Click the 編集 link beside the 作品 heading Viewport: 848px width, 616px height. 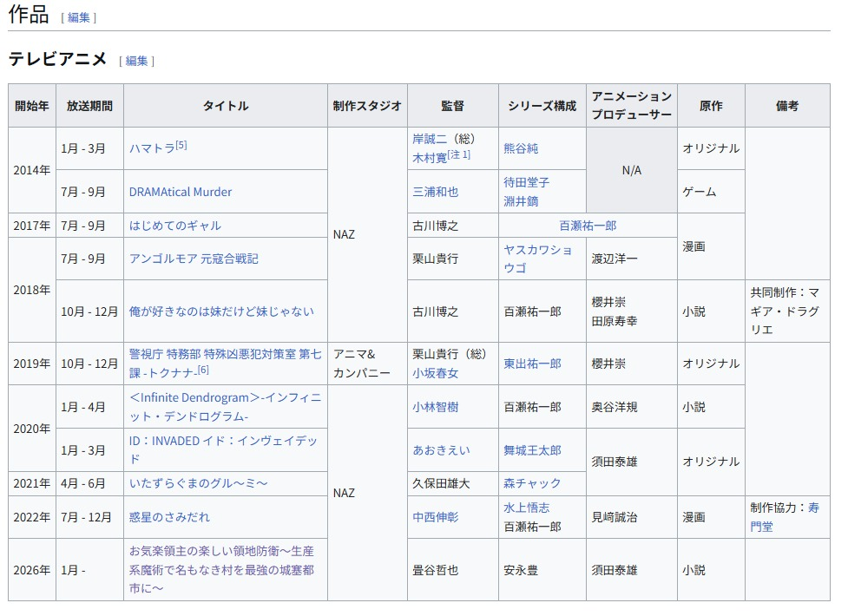pos(78,17)
